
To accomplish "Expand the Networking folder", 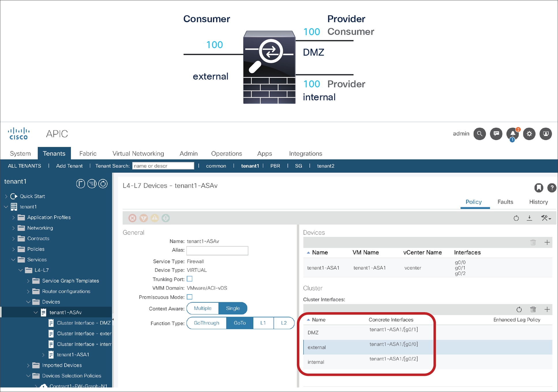I will click(x=13, y=228).
